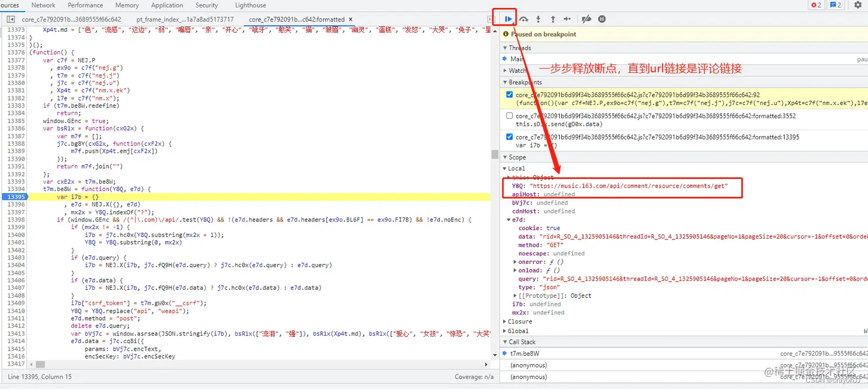This screenshot has width=868, height=389.
Task: Select the Main thread row
Action: (x=684, y=59)
